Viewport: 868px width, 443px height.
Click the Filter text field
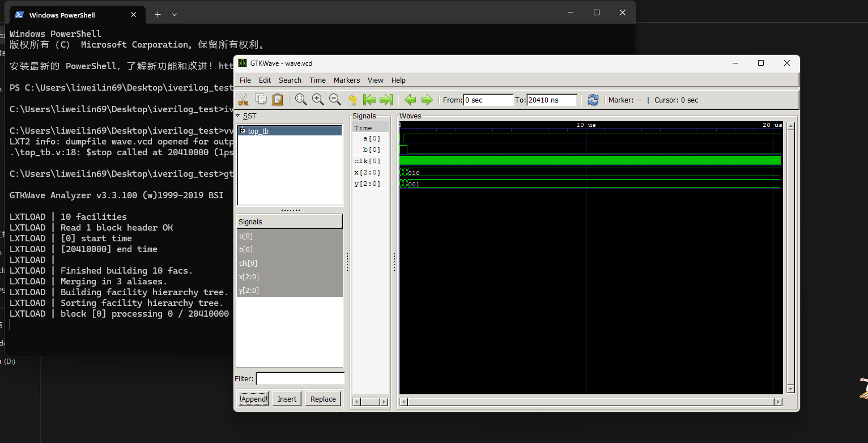300,378
